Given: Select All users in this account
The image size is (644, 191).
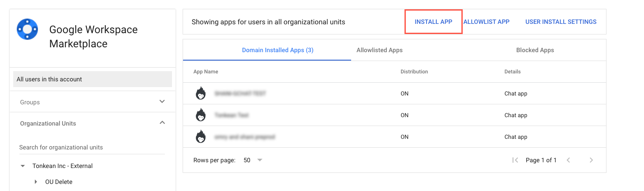Looking at the screenshot, I should pos(93,79).
